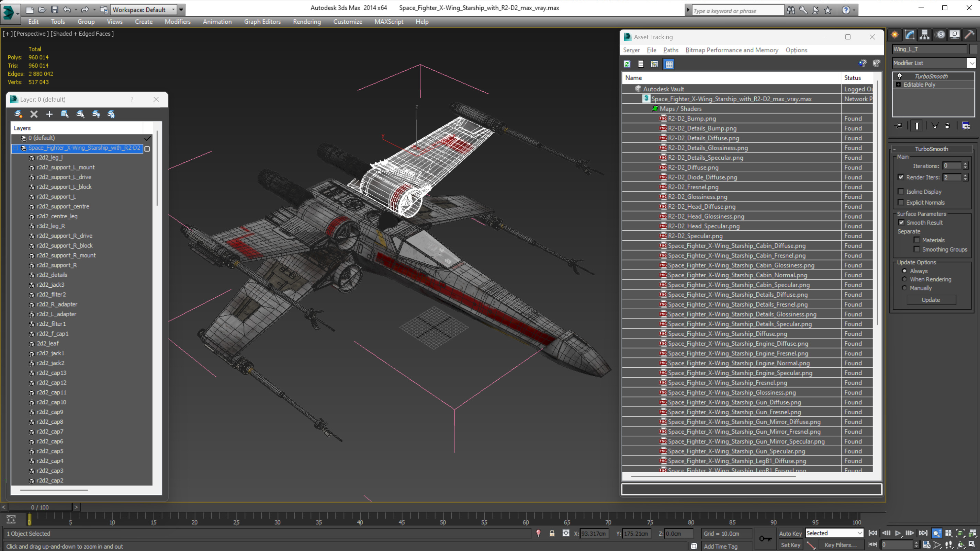980x551 pixels.
Task: Select the Always update radio button
Action: pos(904,271)
